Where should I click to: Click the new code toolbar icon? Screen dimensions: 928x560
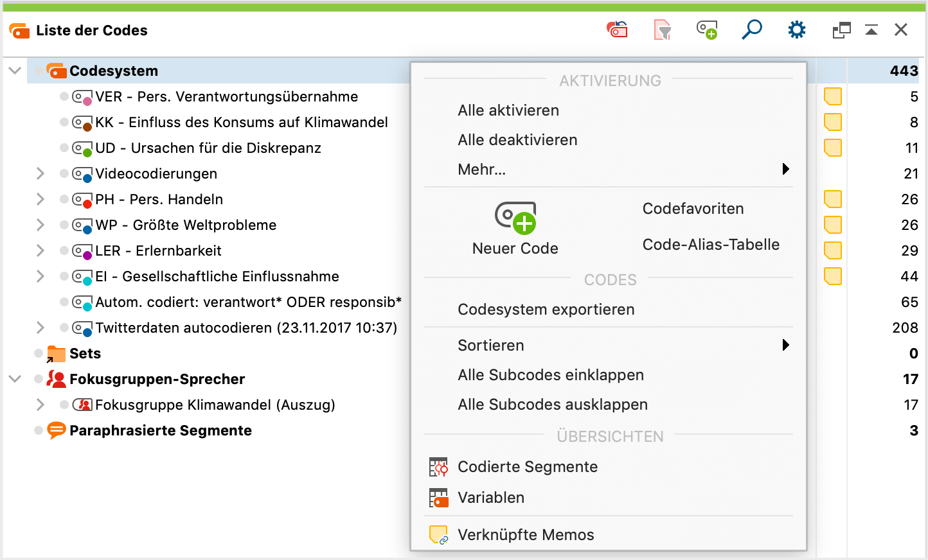(707, 30)
